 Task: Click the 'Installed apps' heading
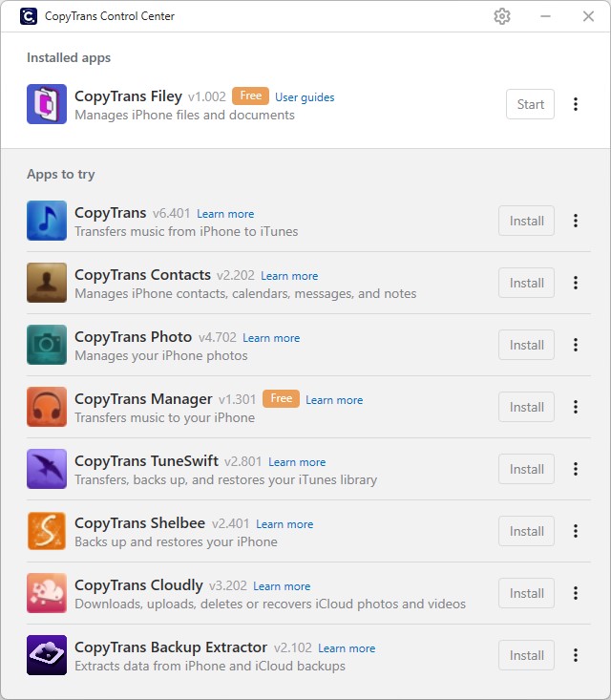[69, 58]
